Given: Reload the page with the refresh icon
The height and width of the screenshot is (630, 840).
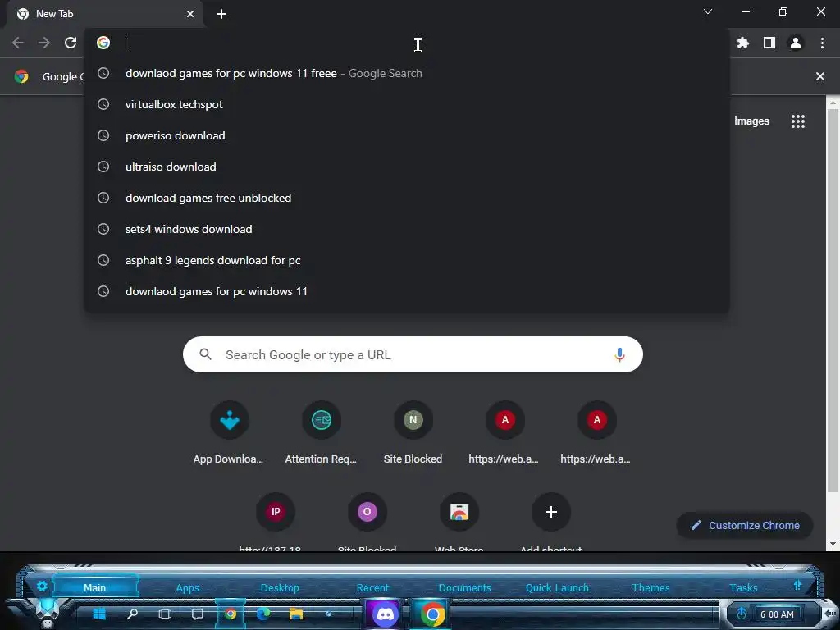Looking at the screenshot, I should 71,43.
